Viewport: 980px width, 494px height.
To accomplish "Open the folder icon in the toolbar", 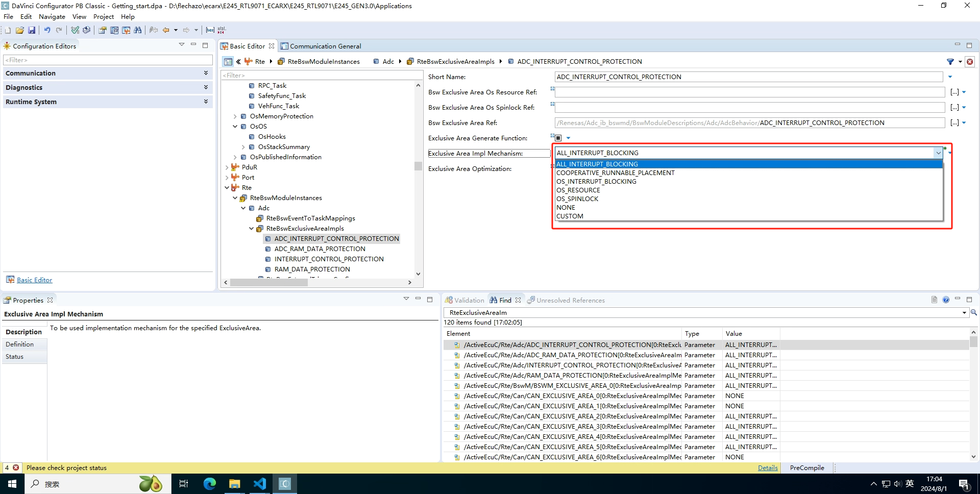I will click(20, 31).
